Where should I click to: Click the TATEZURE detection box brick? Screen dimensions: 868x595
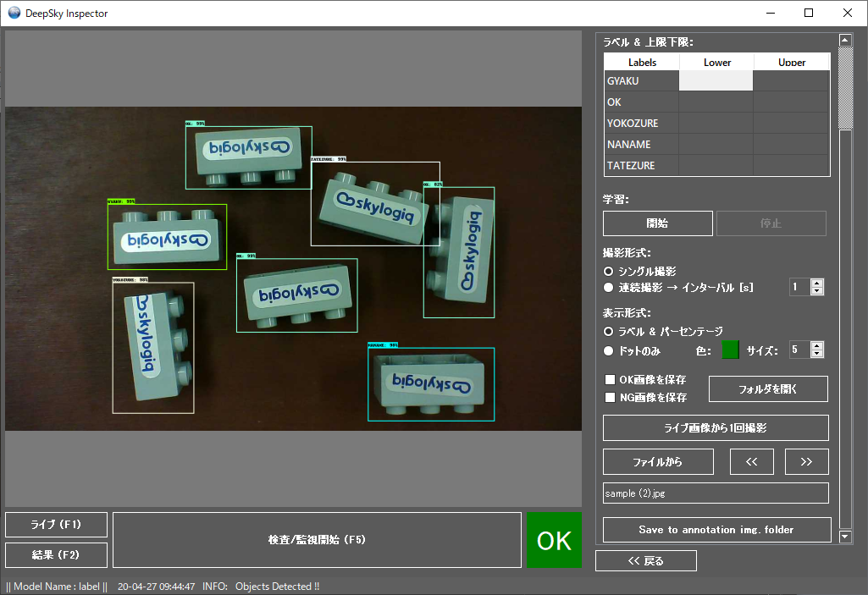pos(375,204)
